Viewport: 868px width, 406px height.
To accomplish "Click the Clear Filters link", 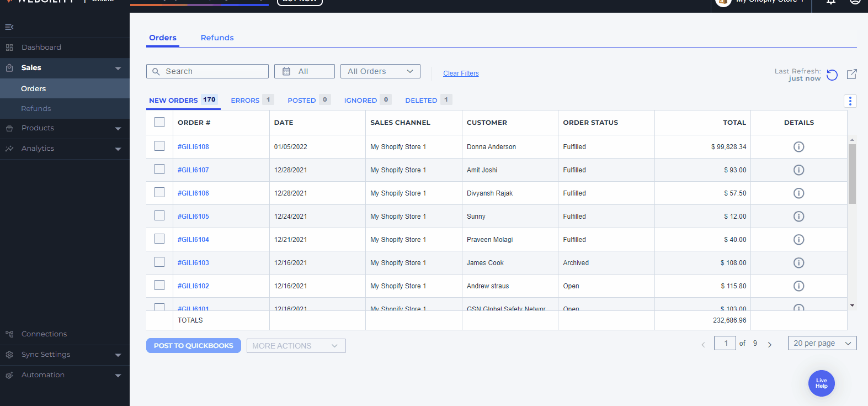I will pos(461,73).
